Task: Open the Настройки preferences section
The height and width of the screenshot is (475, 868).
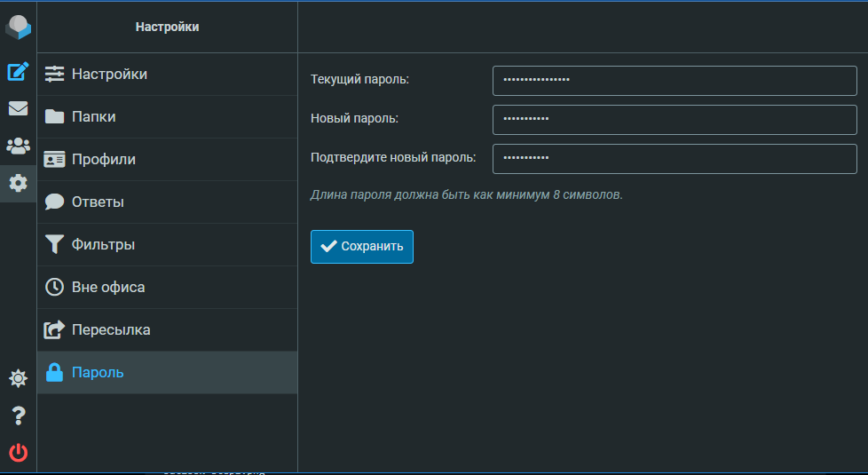Action: (167, 75)
